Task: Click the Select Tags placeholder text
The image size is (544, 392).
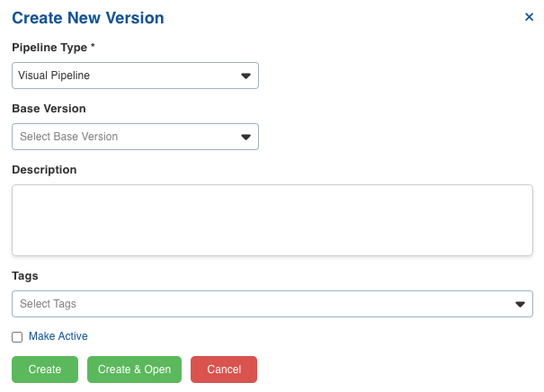Action: click(48, 304)
